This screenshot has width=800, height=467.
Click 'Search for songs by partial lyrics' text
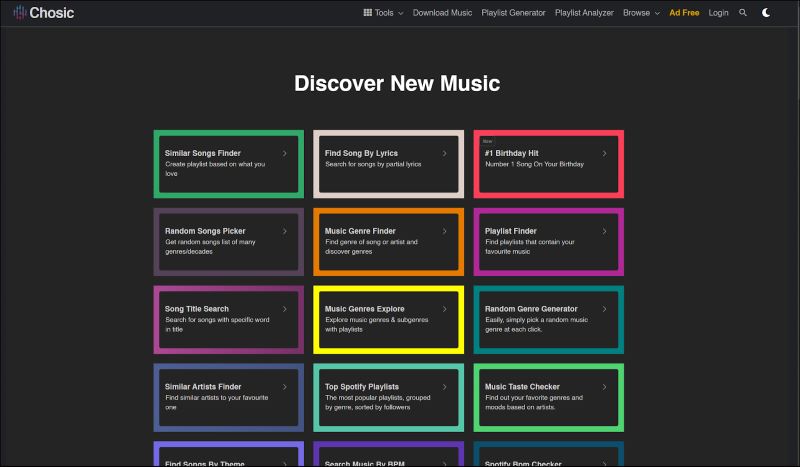coord(373,164)
